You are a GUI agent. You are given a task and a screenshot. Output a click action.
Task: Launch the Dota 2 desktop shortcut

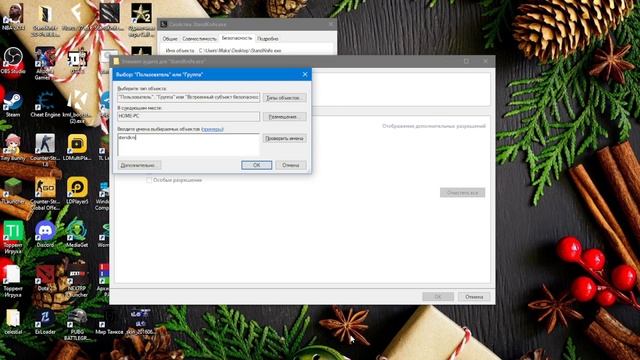point(44,278)
